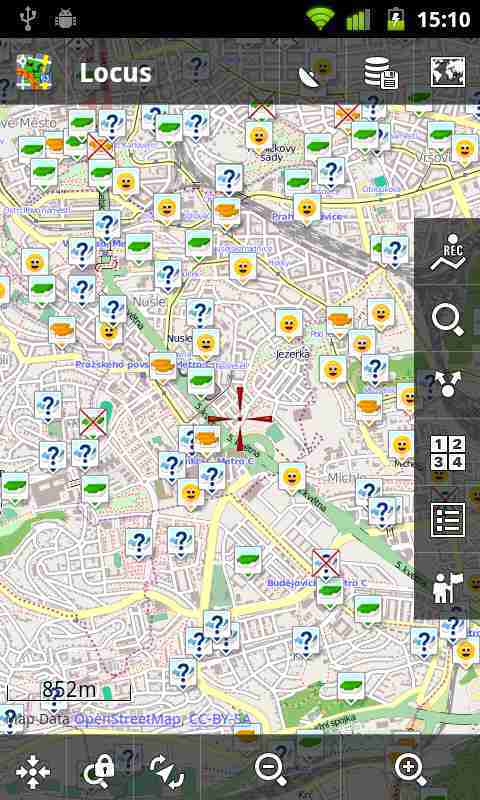480x800 pixels.
Task: Tap the 852m map scale bar
Action: pos(69,691)
